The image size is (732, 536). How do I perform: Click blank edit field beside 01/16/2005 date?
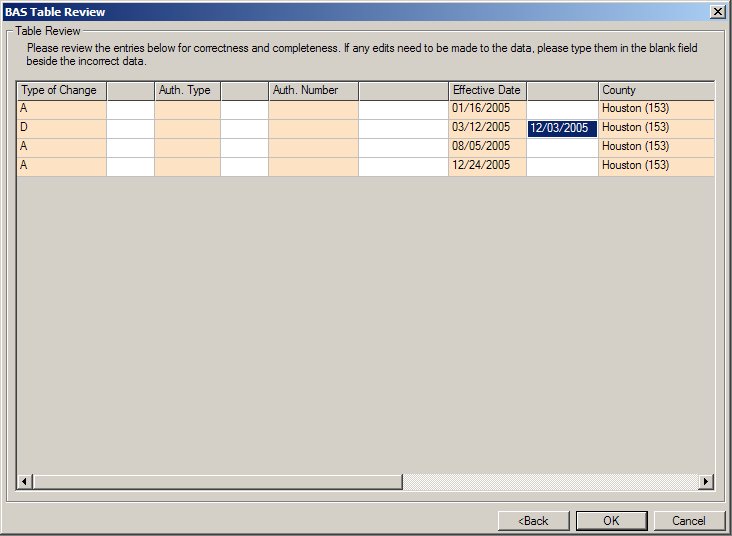tap(562, 109)
